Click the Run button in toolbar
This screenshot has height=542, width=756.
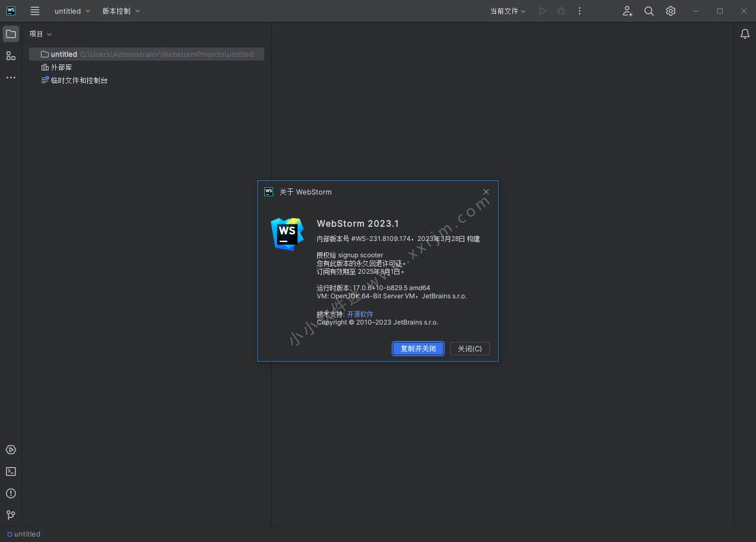[542, 11]
